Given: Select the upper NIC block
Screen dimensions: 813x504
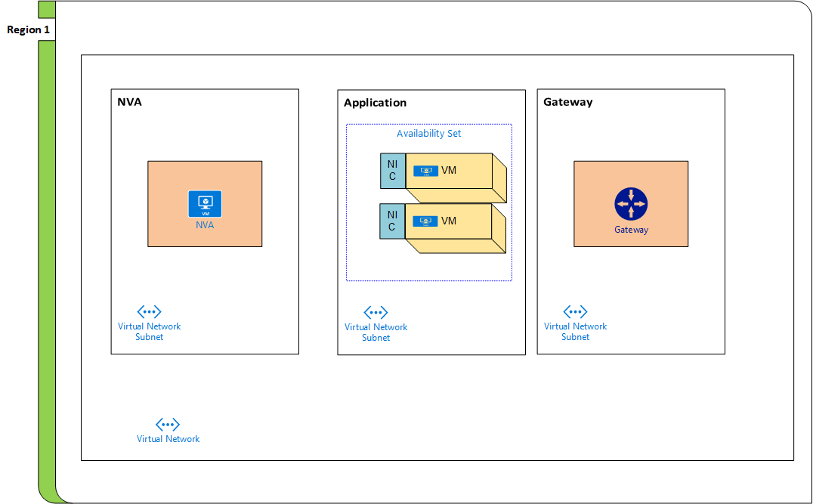Looking at the screenshot, I should point(392,170).
